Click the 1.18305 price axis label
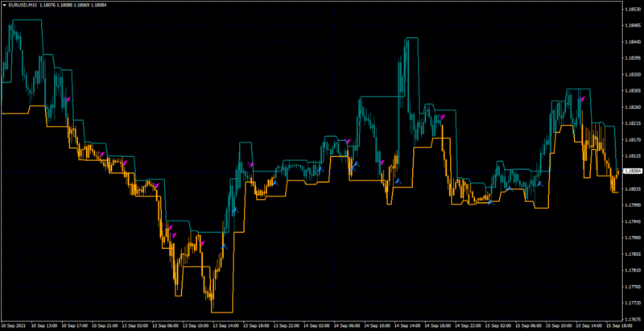 (x=633, y=91)
